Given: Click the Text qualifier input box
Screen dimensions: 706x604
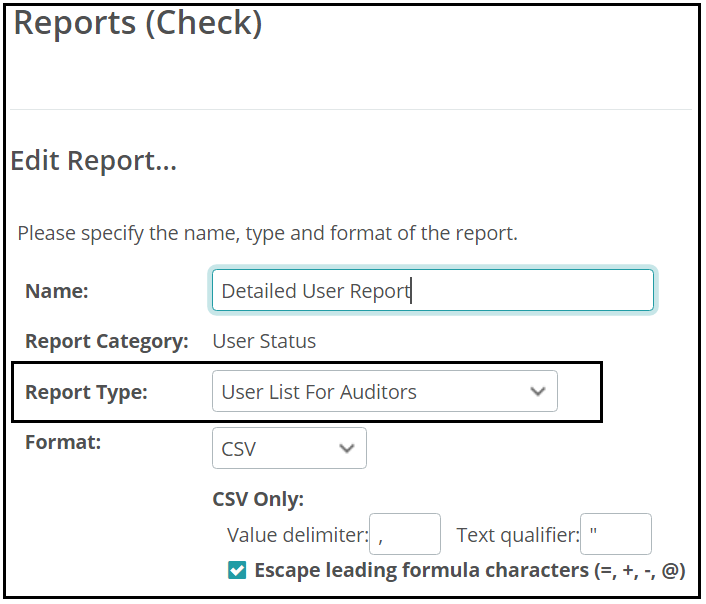Looking at the screenshot, I should coord(615,534).
